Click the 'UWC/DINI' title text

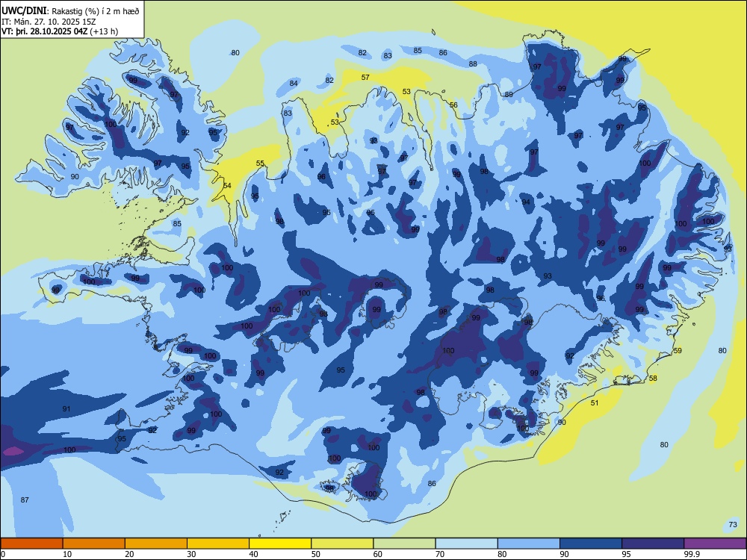click(24, 10)
